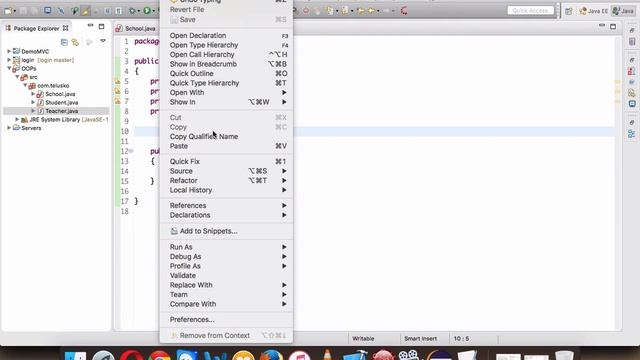The image size is (640, 360).
Task: Expand the DemoMVC project node
Action: (x=9, y=51)
